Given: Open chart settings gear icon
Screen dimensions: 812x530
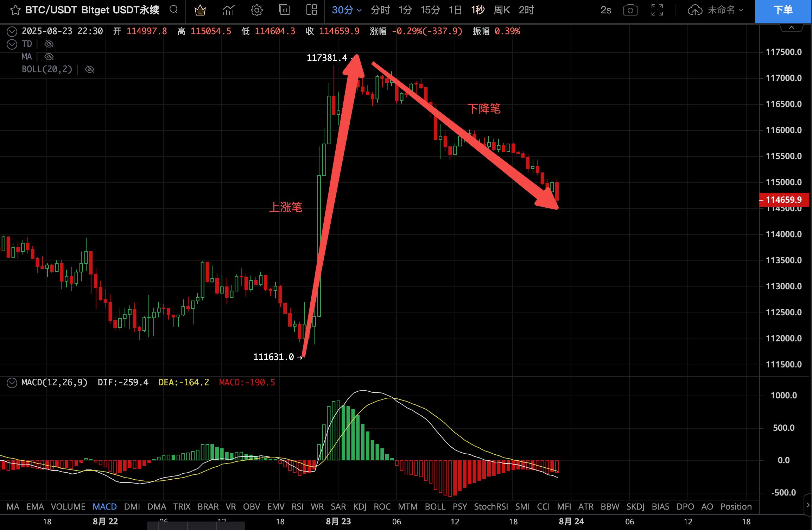Looking at the screenshot, I should click(256, 10).
